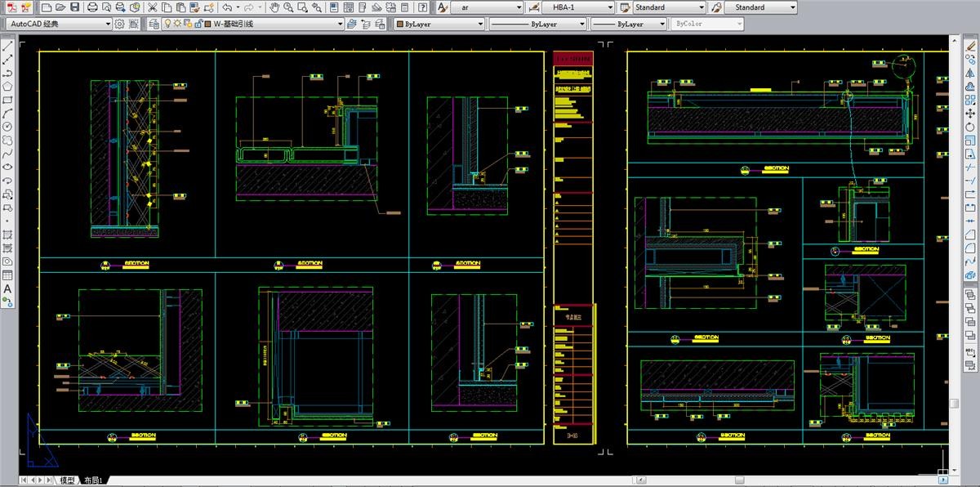Image resolution: width=980 pixels, height=487 pixels.
Task: Toggle the layer freeze sun icon
Action: (x=177, y=24)
